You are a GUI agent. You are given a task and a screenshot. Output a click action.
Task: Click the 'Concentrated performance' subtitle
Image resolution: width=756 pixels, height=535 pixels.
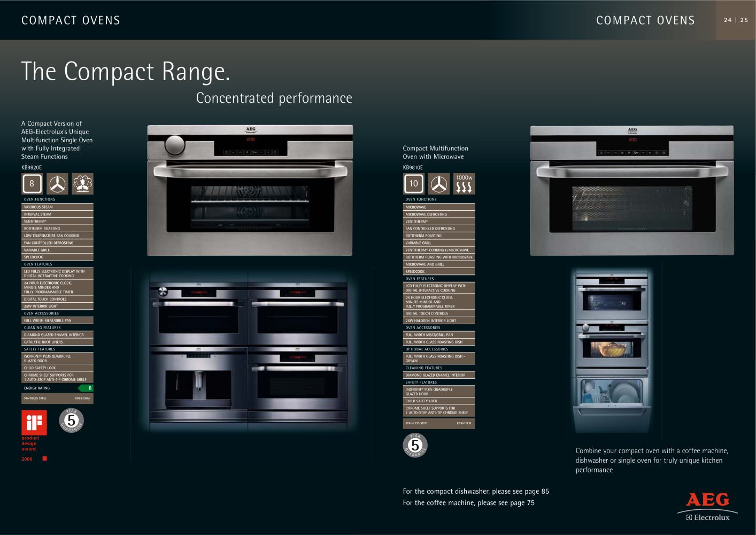coord(274,98)
